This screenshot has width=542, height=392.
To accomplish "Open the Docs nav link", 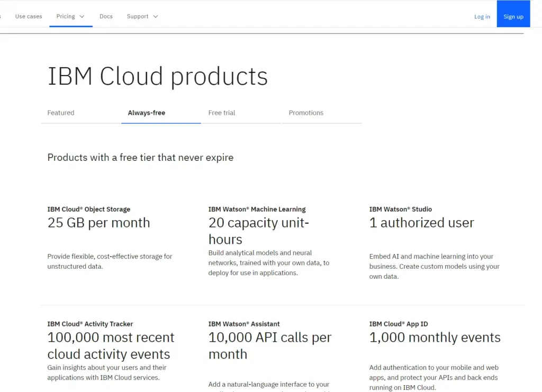I will pos(106,16).
